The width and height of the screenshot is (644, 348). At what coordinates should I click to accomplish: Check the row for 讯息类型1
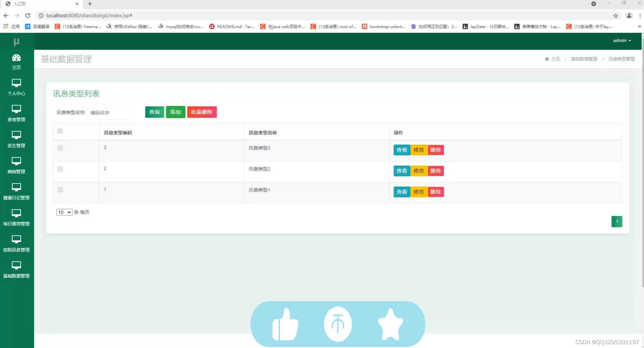60,190
